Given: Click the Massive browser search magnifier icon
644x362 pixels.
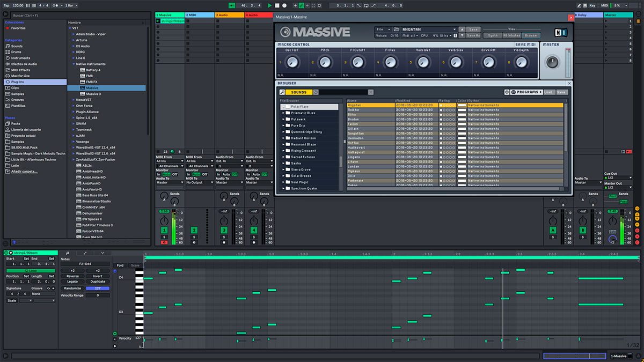Looking at the screenshot, I should [x=282, y=92].
